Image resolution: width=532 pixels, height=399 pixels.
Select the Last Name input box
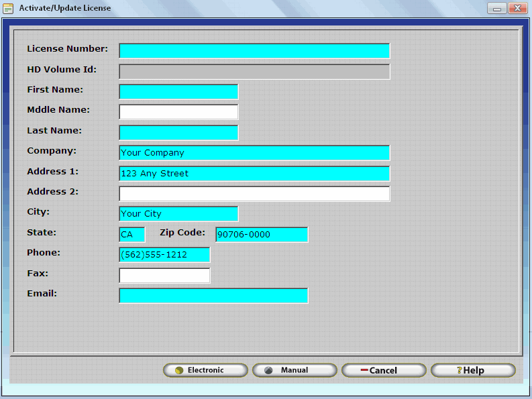point(178,133)
